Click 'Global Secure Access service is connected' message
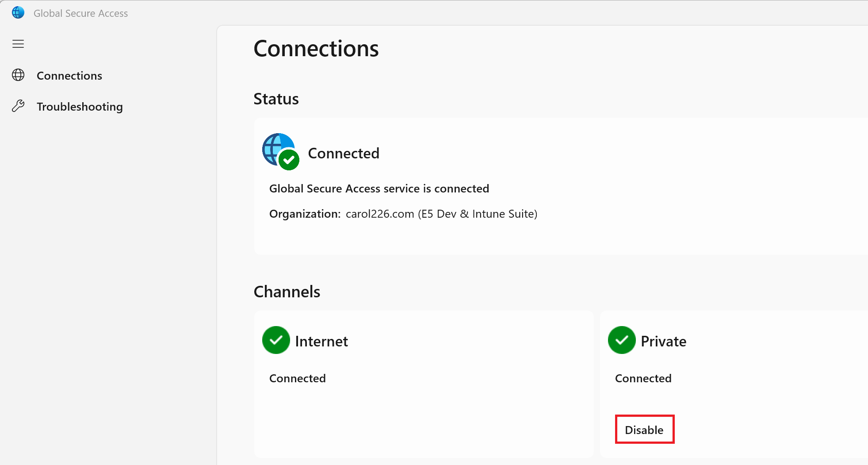 coord(379,189)
